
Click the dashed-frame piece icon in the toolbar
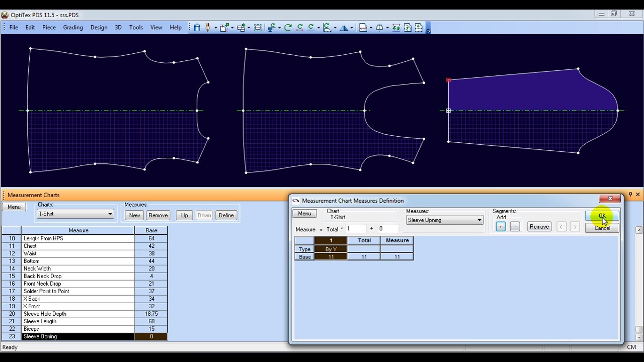(x=258, y=28)
